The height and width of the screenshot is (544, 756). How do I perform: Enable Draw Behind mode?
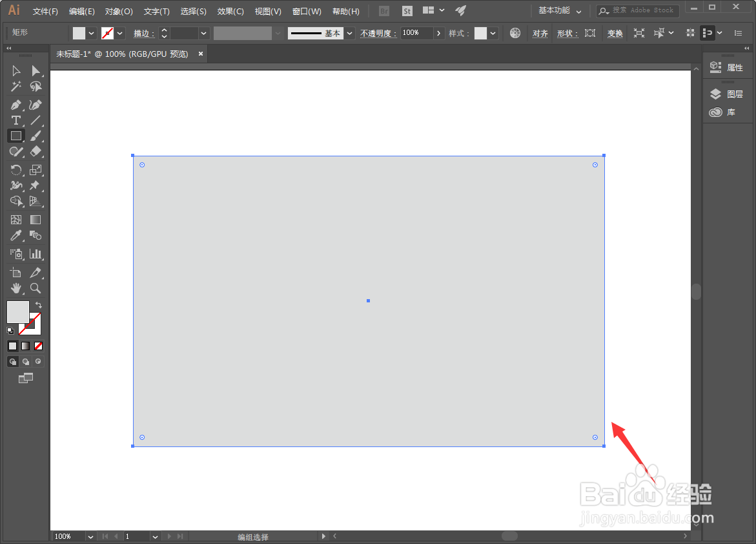(x=26, y=362)
